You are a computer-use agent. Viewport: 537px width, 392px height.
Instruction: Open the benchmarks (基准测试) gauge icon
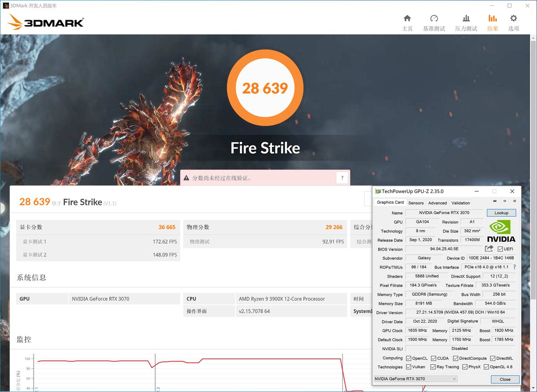[434, 18]
